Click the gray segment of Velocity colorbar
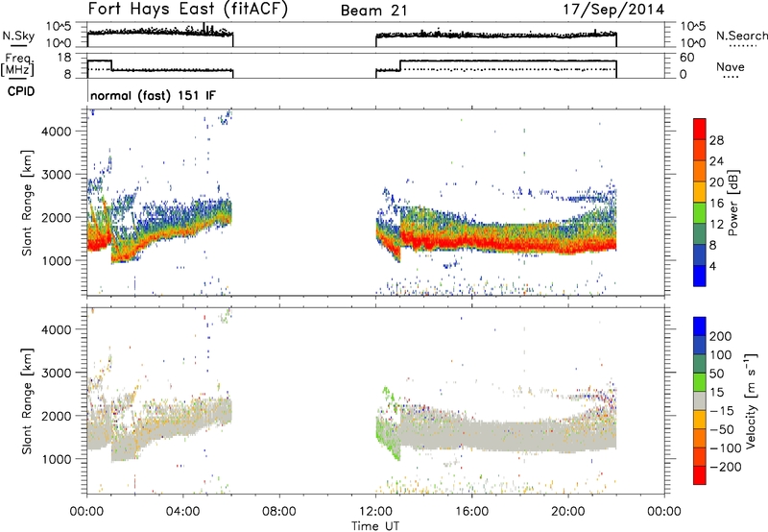The width and height of the screenshot is (768, 532). pyautogui.click(x=700, y=401)
